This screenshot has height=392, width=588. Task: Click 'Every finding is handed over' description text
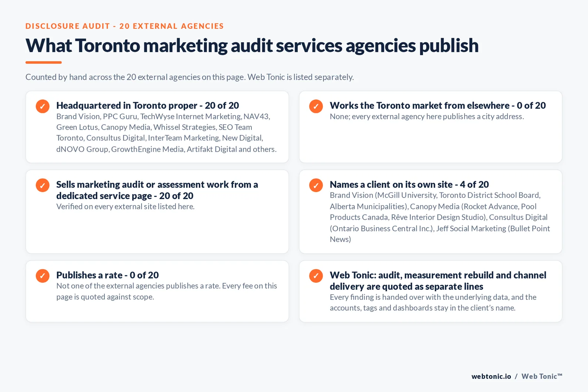click(x=433, y=302)
